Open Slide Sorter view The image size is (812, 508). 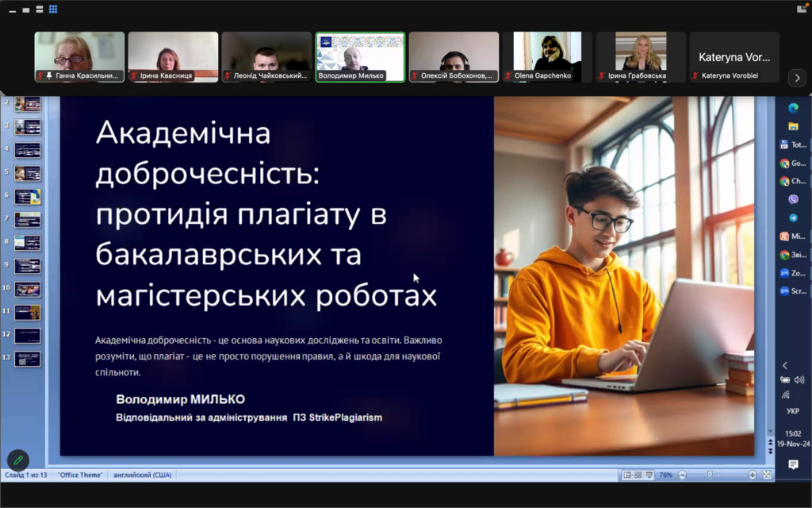638,475
